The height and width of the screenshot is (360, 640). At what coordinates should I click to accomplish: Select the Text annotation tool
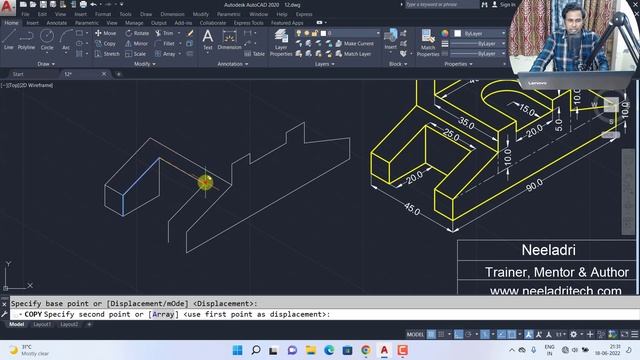pos(208,40)
